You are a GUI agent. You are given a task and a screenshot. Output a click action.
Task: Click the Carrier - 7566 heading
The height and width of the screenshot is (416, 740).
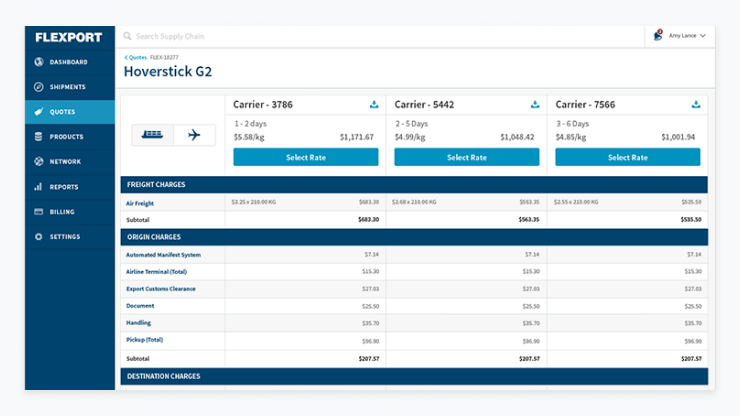pos(585,105)
